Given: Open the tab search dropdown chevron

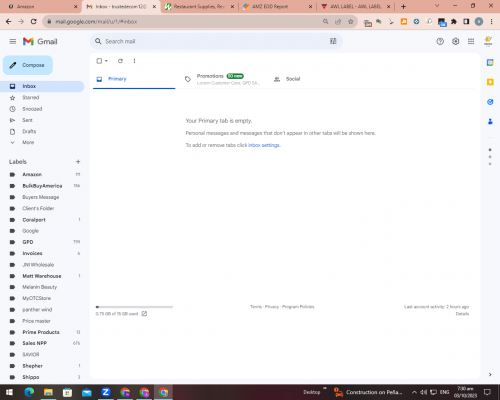Looking at the screenshot, I should 437,6.
